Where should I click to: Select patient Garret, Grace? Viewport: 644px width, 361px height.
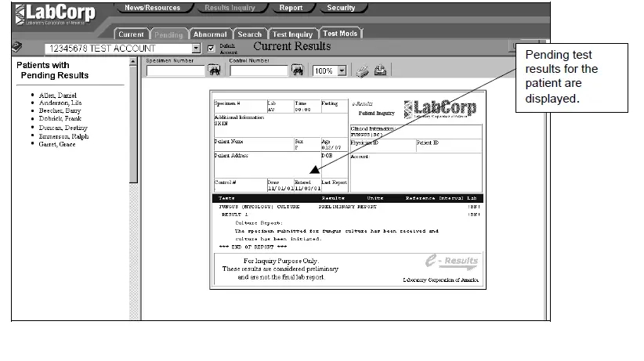tap(57, 144)
